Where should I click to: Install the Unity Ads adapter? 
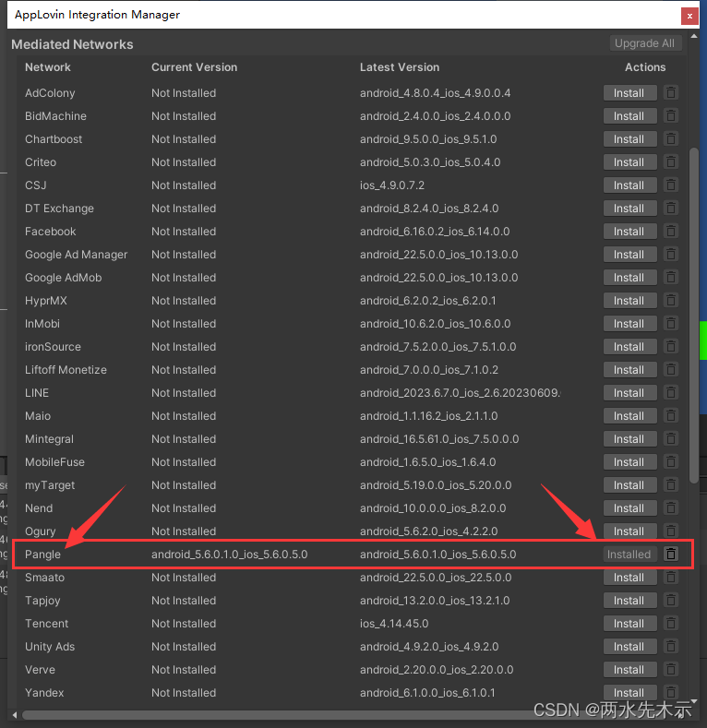pos(629,646)
